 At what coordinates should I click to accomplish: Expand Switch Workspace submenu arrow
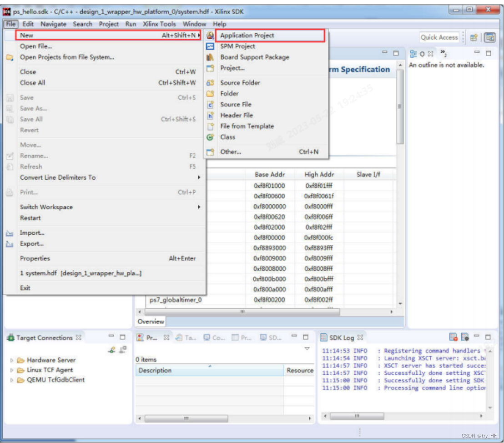tap(199, 207)
